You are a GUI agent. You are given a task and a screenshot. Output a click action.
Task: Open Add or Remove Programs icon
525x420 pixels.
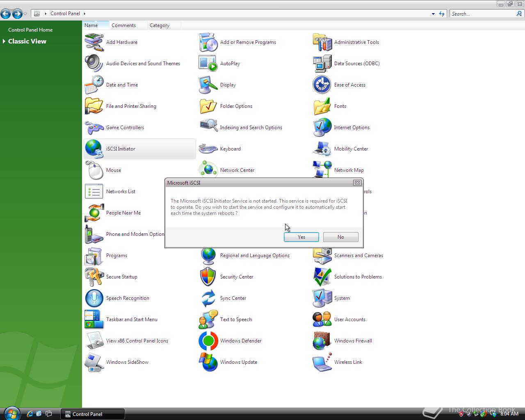point(208,42)
